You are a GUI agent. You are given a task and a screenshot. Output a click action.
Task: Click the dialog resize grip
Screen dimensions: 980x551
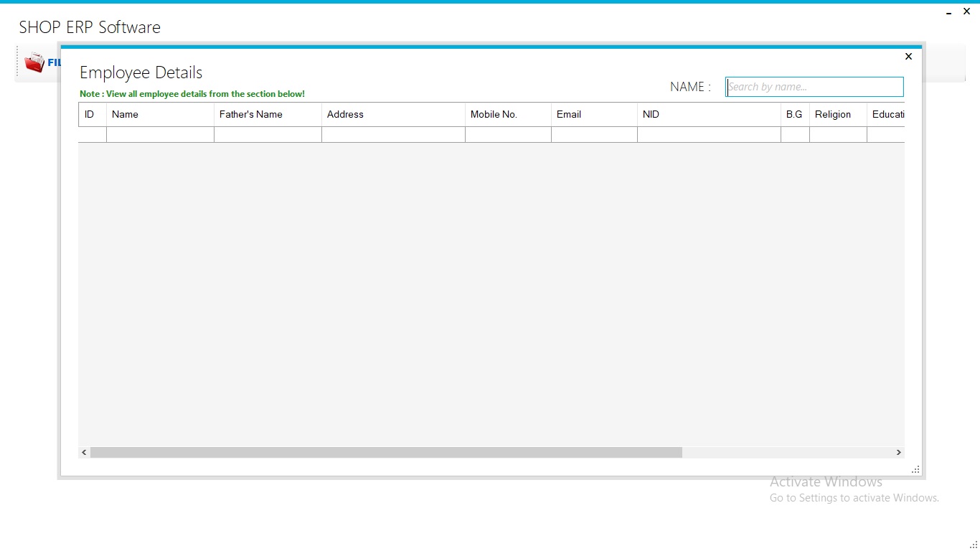coord(915,469)
